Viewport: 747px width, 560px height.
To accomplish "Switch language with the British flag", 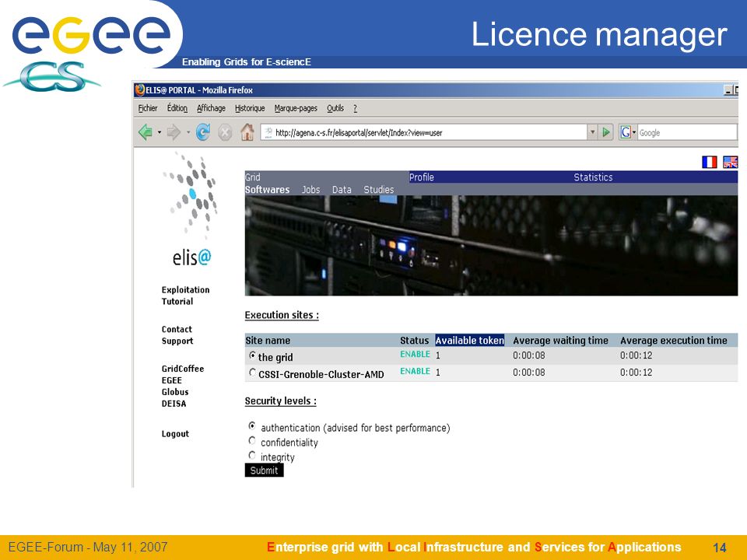I will [731, 163].
